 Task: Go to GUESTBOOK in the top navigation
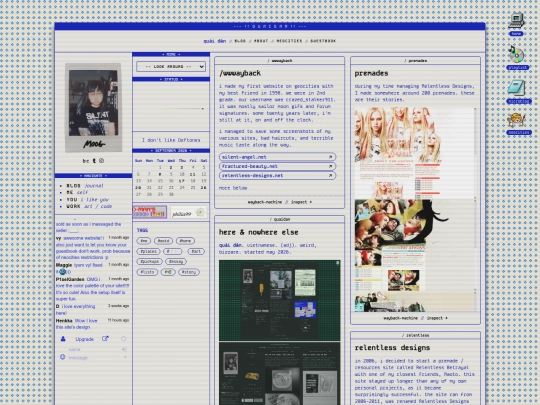[x=323, y=41]
